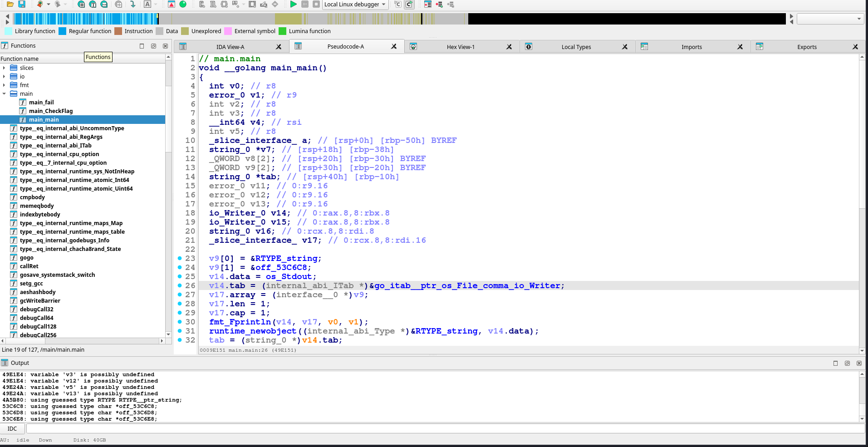Start the debugger with the green play button
Viewport: 868px width, 447px height.
pyautogui.click(x=293, y=4)
